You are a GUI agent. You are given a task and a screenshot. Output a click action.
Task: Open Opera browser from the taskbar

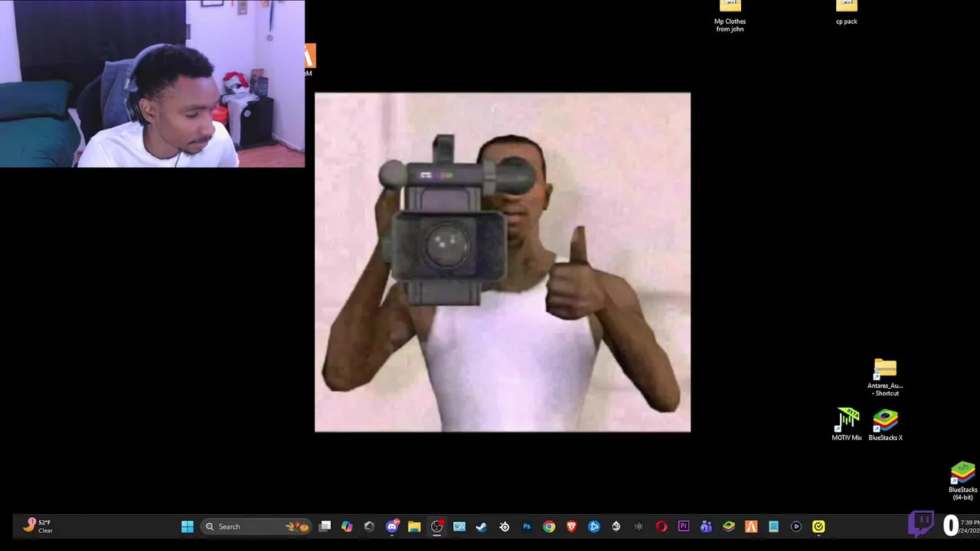click(x=661, y=527)
